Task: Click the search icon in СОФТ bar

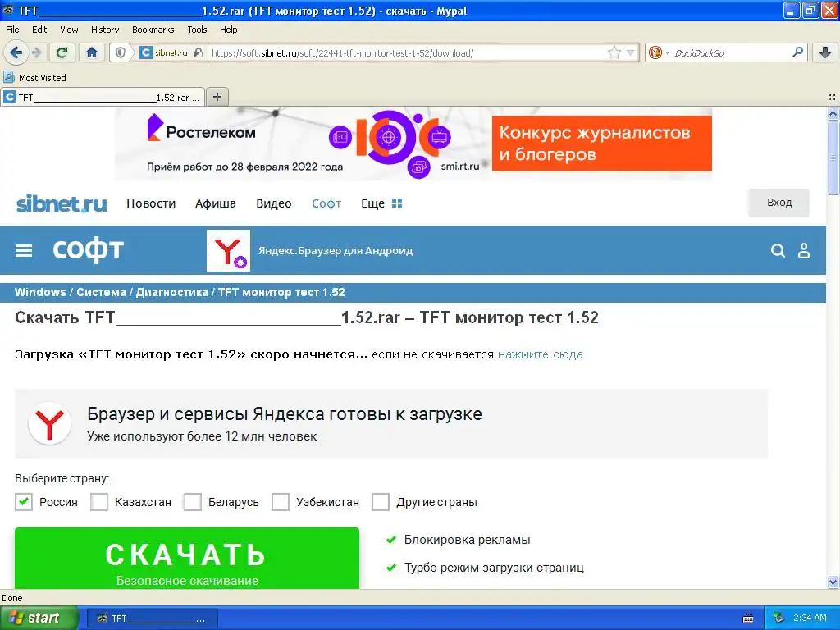Action: [x=778, y=250]
